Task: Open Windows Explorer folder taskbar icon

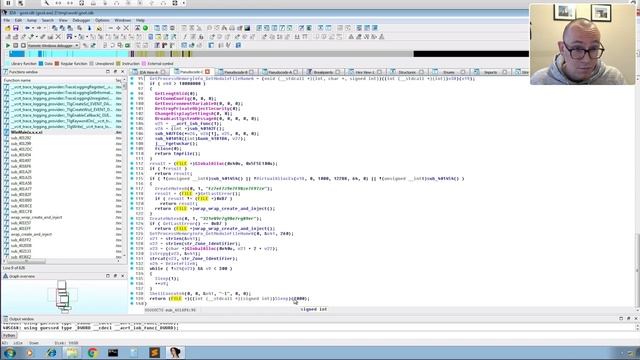Action: pos(72,353)
